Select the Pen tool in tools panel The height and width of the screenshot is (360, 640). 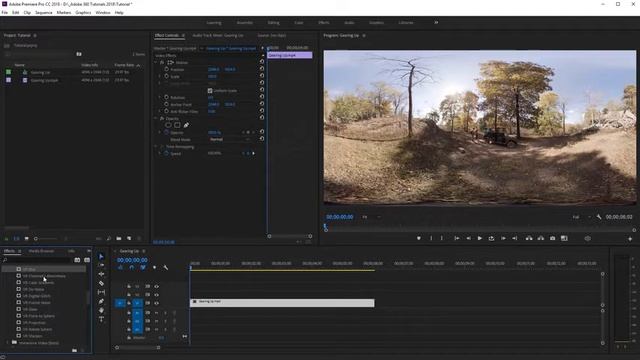[101, 301]
